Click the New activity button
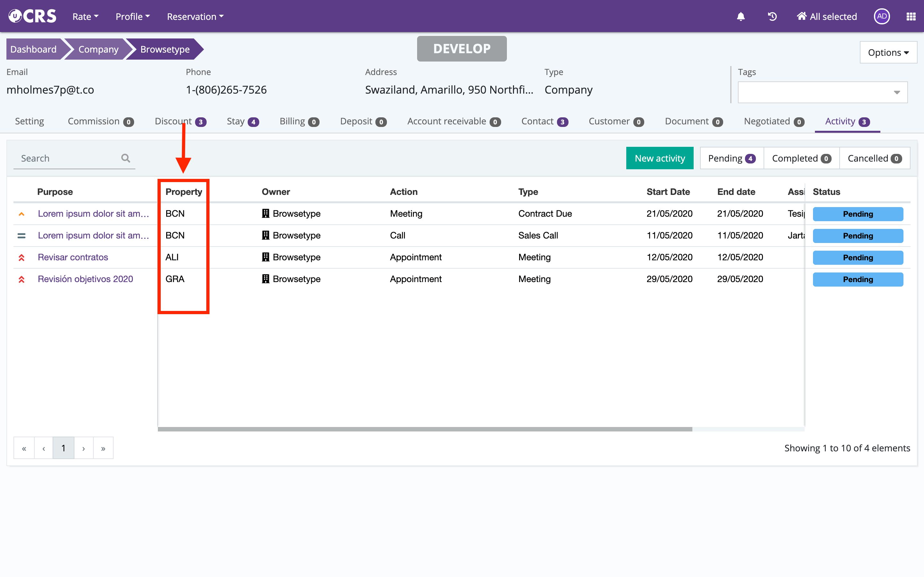The height and width of the screenshot is (577, 924). point(659,158)
